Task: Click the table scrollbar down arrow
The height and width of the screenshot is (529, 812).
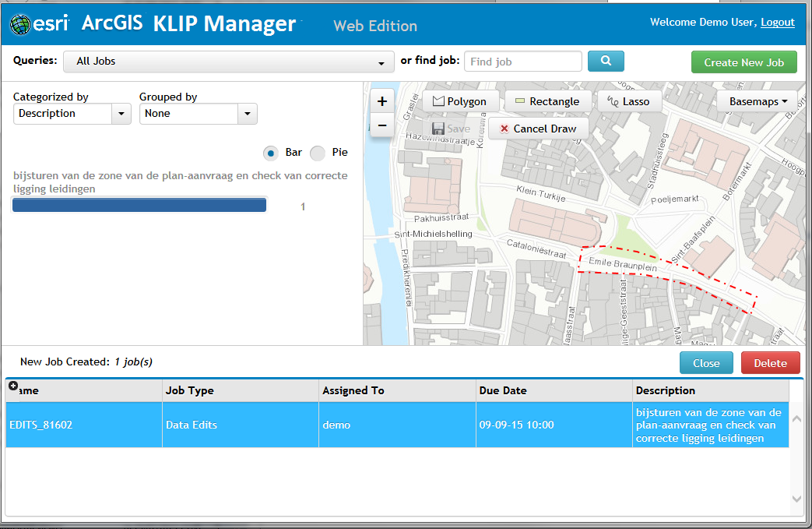Action: 797,499
